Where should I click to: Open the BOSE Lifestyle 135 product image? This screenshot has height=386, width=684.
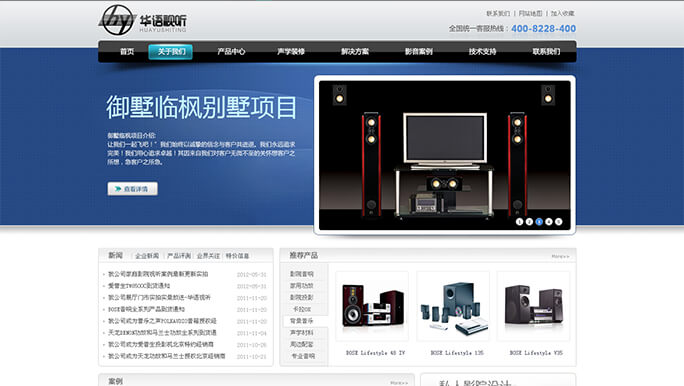coord(453,306)
